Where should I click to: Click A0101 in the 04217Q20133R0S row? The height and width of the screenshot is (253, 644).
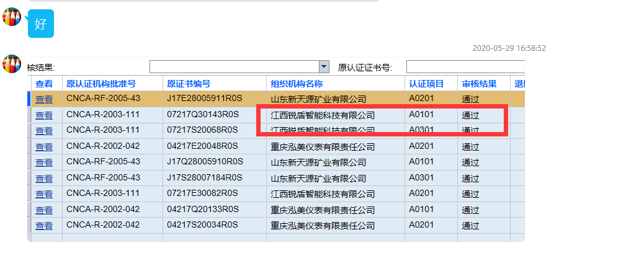(421, 209)
